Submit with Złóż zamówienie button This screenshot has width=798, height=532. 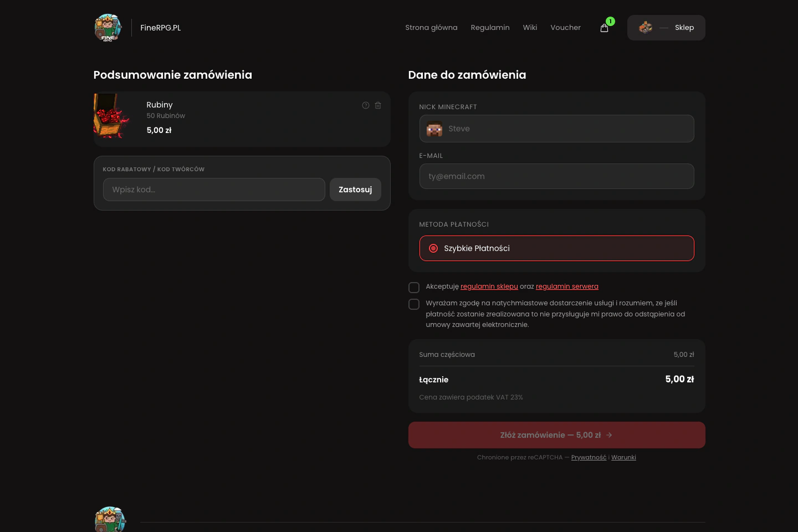pyautogui.click(x=556, y=435)
